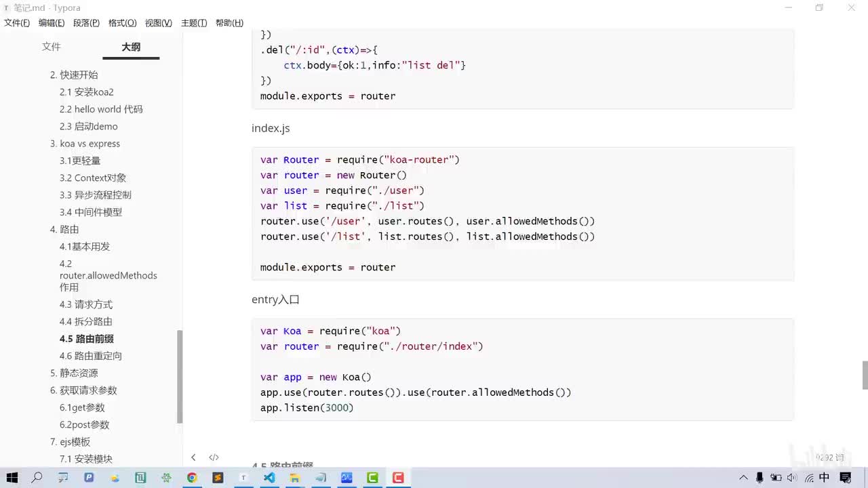Launch Google Chrome from taskbar
Image resolution: width=868 pixels, height=488 pixels.
click(x=192, y=478)
